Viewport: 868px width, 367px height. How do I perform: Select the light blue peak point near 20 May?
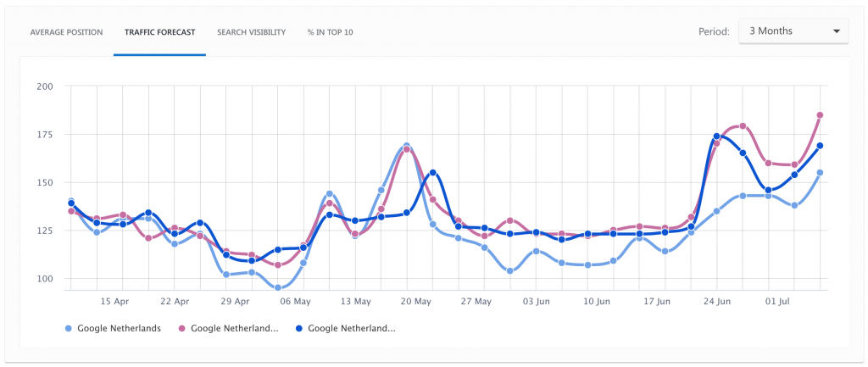pos(407,147)
